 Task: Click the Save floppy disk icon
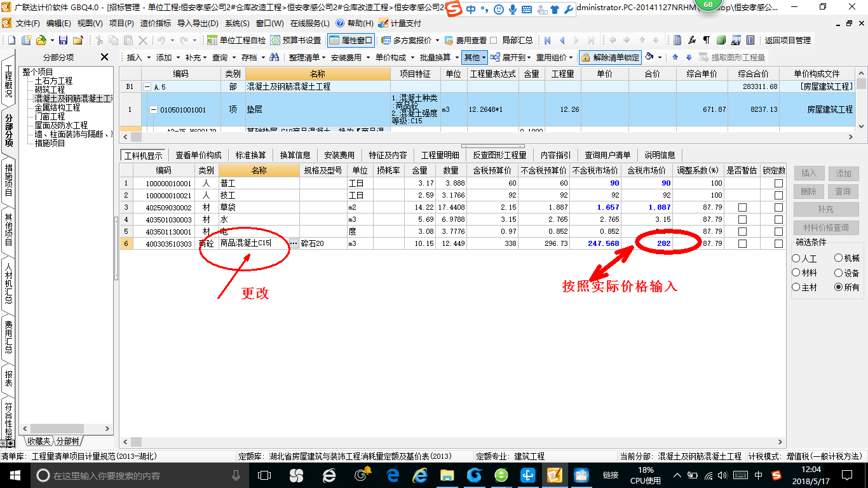63,40
